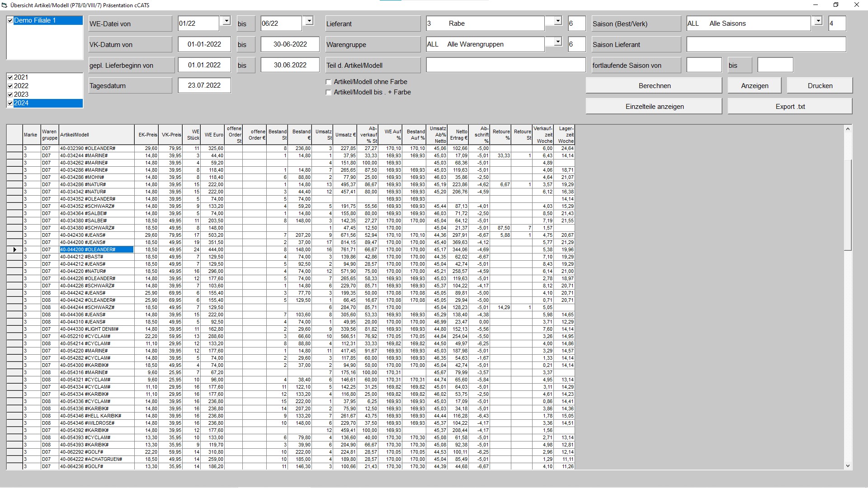This screenshot has width=868, height=488.
Task: Click the Berechnen button
Action: click(x=654, y=85)
